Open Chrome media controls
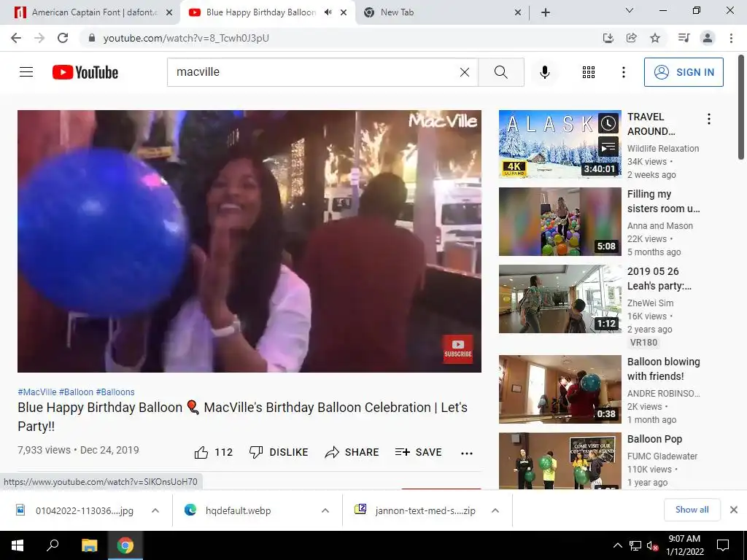 [x=684, y=38]
